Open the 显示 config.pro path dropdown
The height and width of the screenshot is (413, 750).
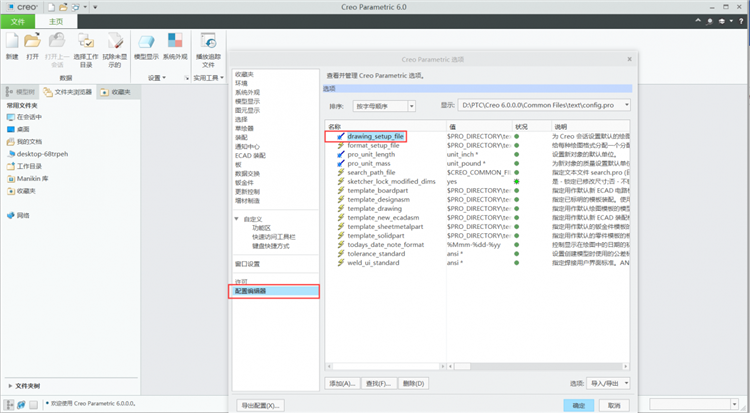[627, 105]
